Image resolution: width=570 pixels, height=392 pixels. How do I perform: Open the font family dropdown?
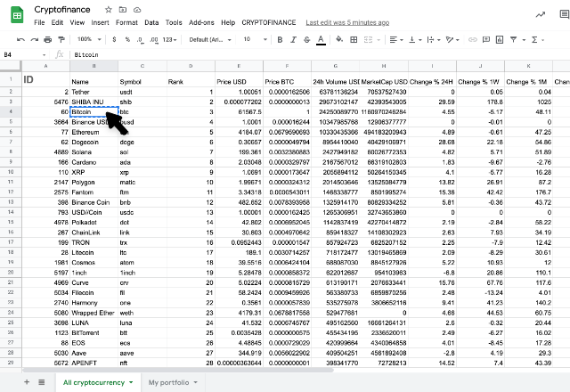(210, 39)
